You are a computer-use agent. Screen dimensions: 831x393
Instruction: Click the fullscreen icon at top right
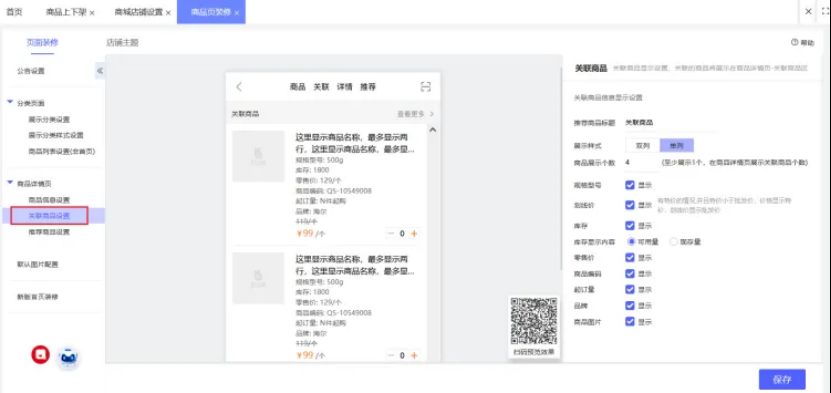(x=825, y=11)
